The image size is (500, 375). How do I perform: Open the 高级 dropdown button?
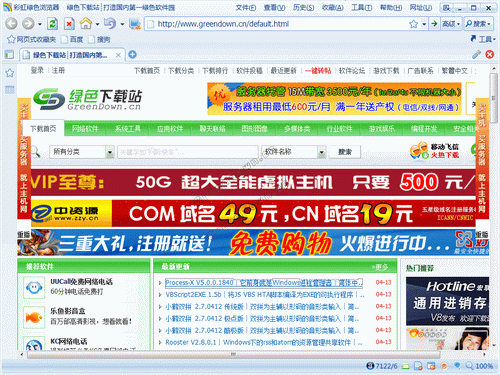click(451, 24)
